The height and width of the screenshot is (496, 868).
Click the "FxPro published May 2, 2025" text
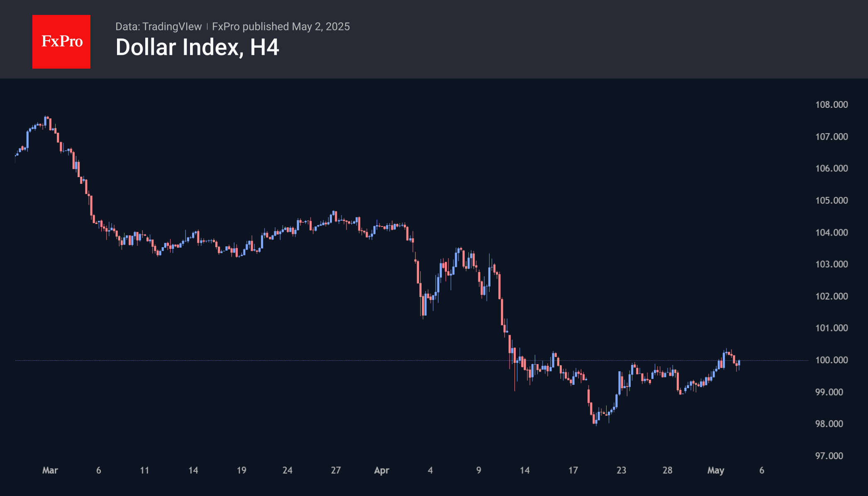281,27
